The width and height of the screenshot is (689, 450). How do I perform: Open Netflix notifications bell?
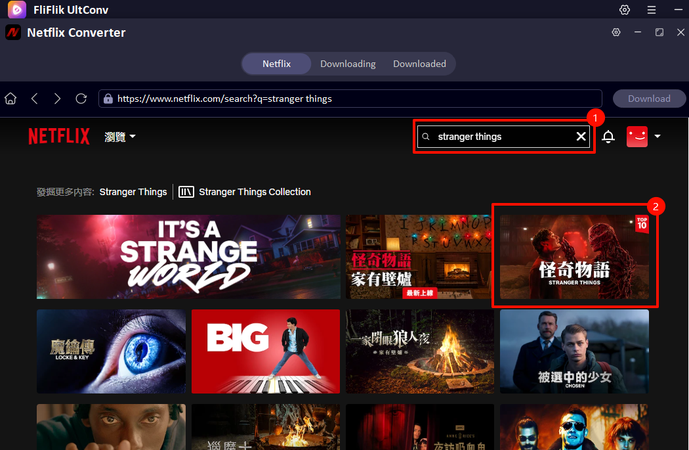[x=608, y=137]
